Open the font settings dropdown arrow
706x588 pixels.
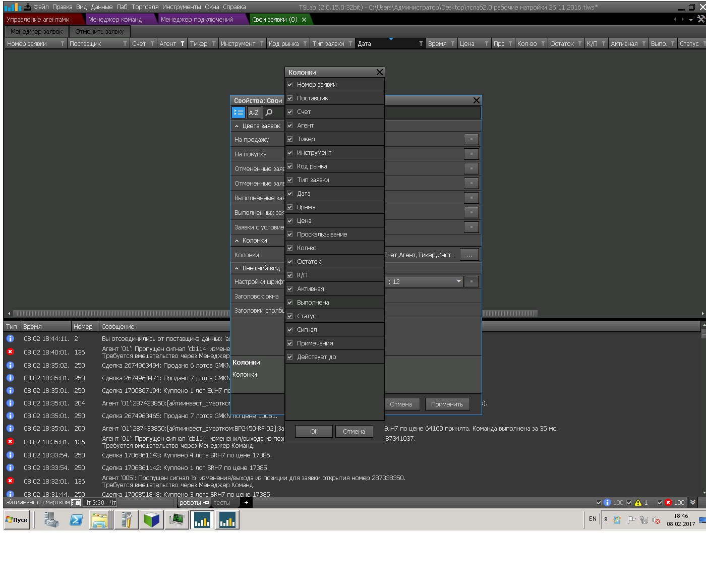click(458, 281)
